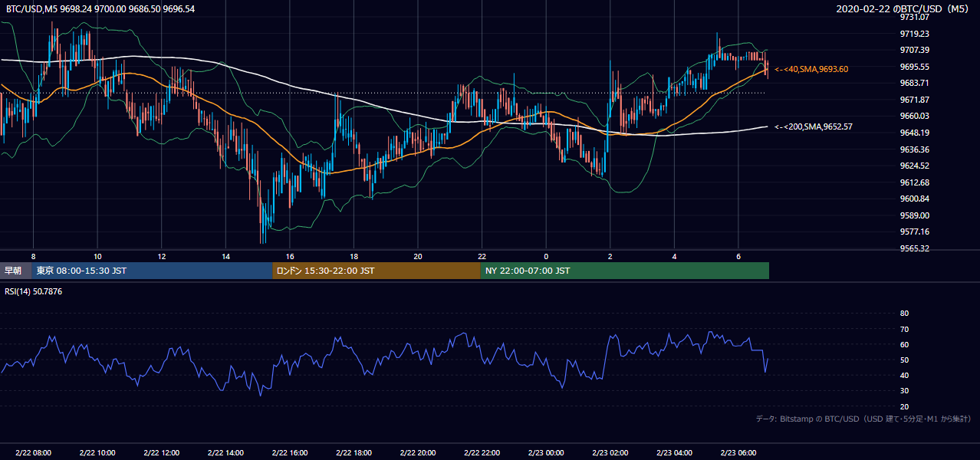Click price axis value 9577.16
This screenshot has width=980, height=460.
[x=915, y=232]
